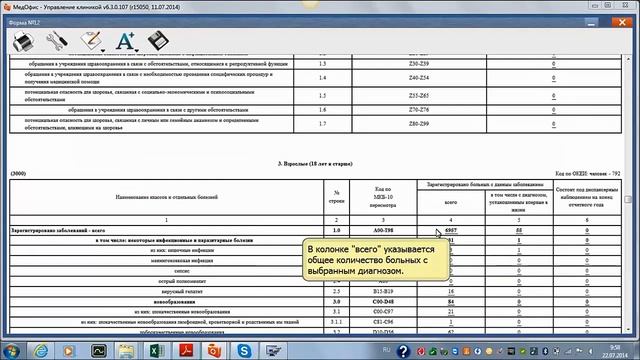Click the blue question mark tray icon
This screenshot has width=640, height=360.
coord(403,351)
